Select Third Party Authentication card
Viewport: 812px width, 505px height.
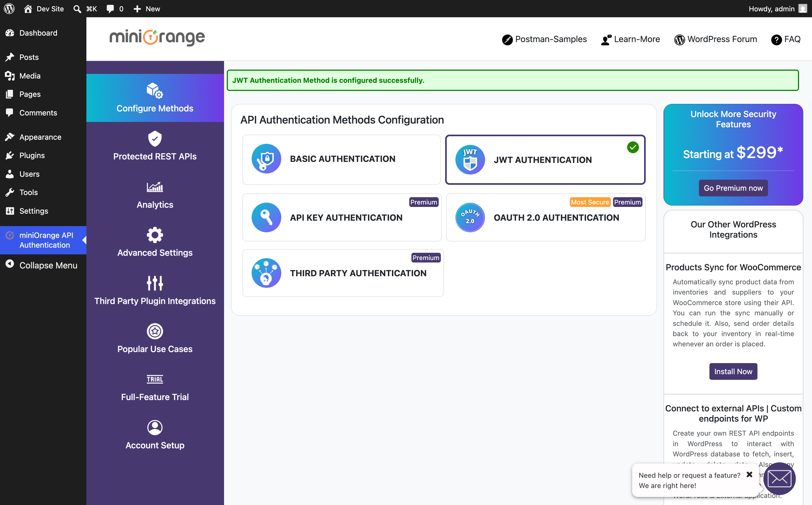click(x=343, y=273)
